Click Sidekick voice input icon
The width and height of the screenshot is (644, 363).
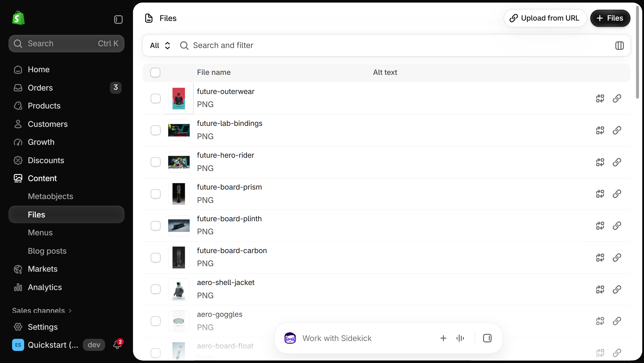tap(460, 338)
